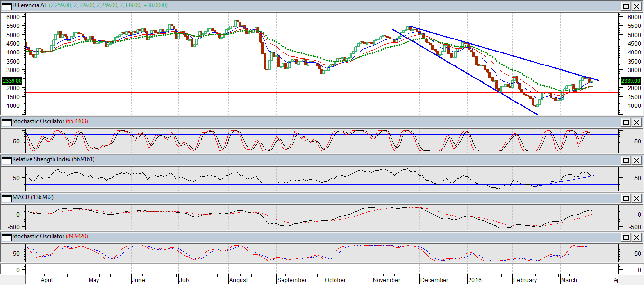Viewport: 644px width, 285px height.
Task: Click the August label on the date axis
Action: [x=239, y=280]
